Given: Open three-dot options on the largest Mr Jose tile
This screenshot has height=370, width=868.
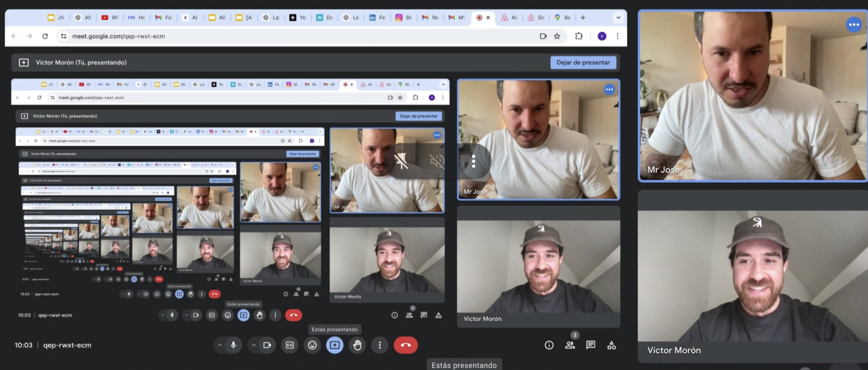Looking at the screenshot, I should pos(854,25).
